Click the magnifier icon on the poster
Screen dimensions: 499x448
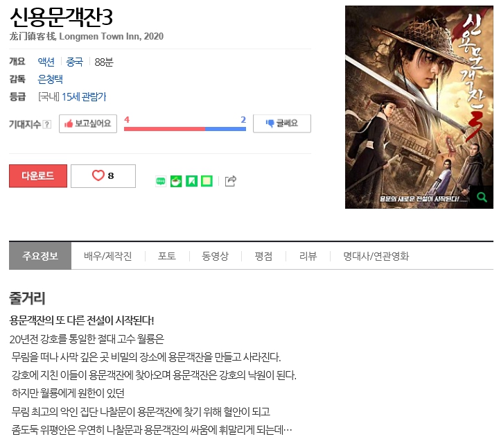click(x=482, y=198)
